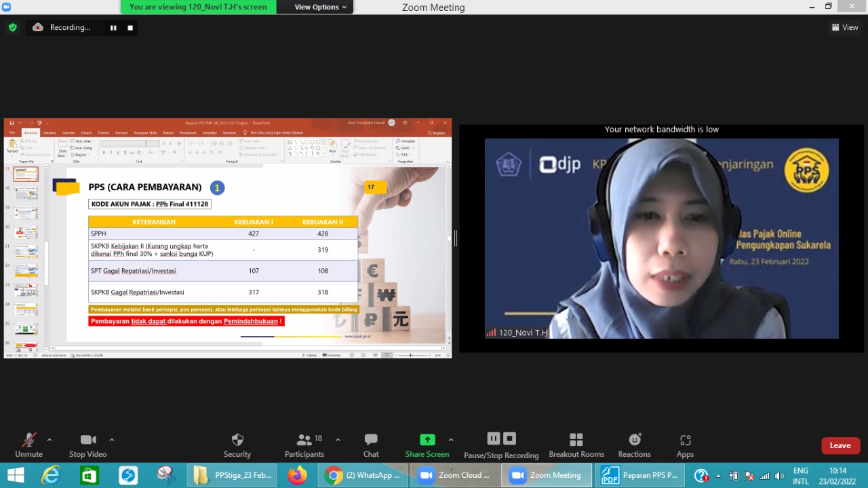
Task: Open the Reactions menu
Action: pos(634,445)
